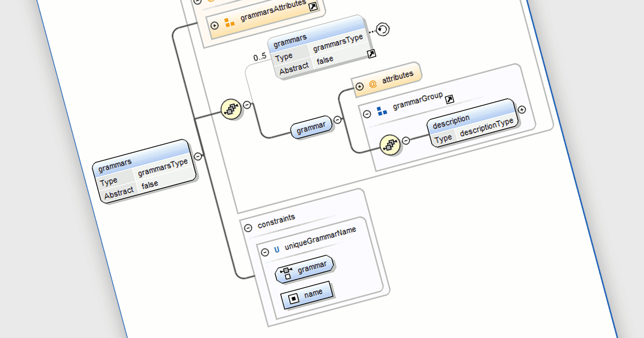The image size is (644, 338).
Task: Open the grammarsAttributes reference arrow
Action: click(313, 6)
